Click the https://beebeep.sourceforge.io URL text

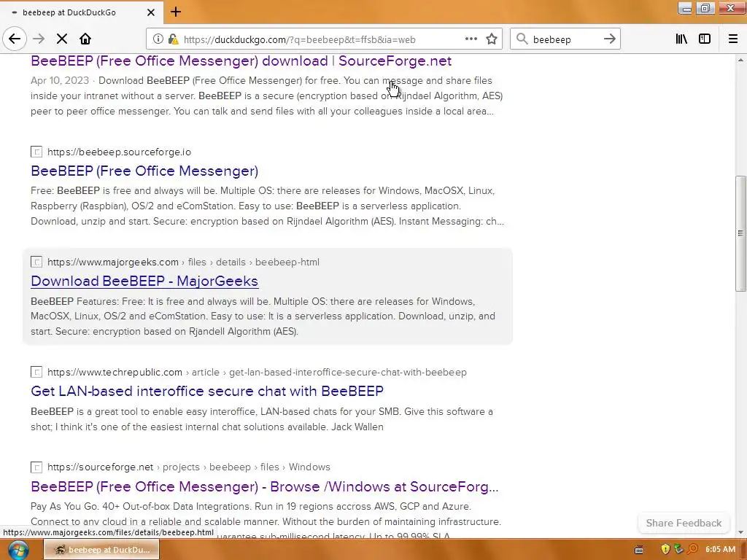[x=119, y=152]
